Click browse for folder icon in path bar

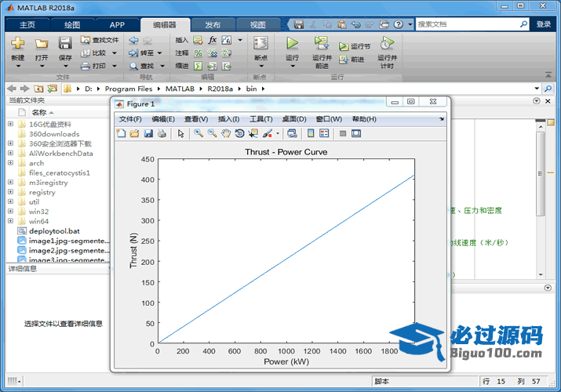click(x=53, y=89)
